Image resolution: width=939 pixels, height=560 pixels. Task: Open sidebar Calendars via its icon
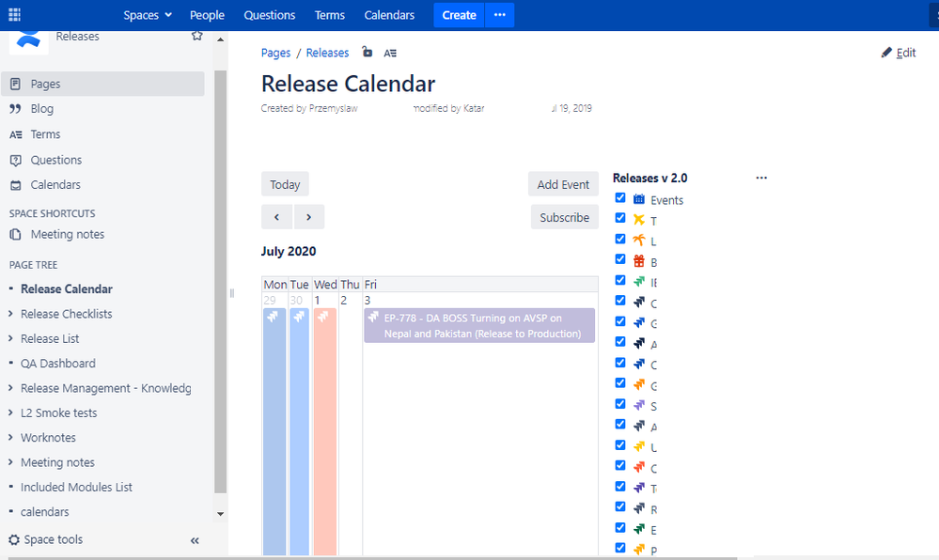pos(16,185)
